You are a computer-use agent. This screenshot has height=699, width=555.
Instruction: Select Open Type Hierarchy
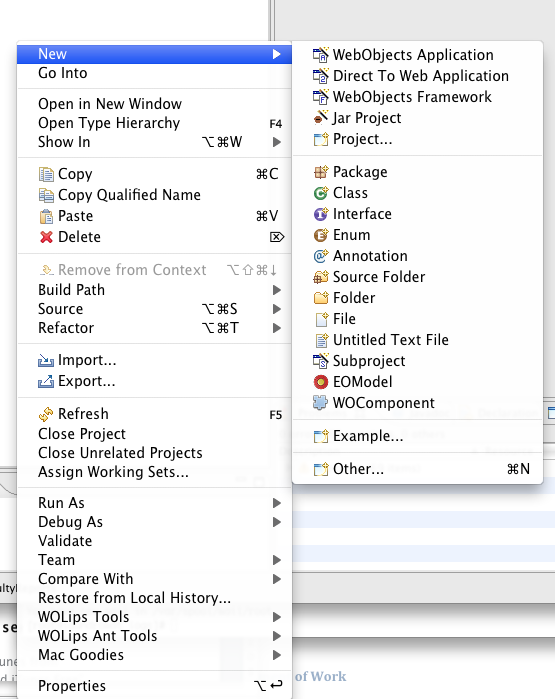154,123
